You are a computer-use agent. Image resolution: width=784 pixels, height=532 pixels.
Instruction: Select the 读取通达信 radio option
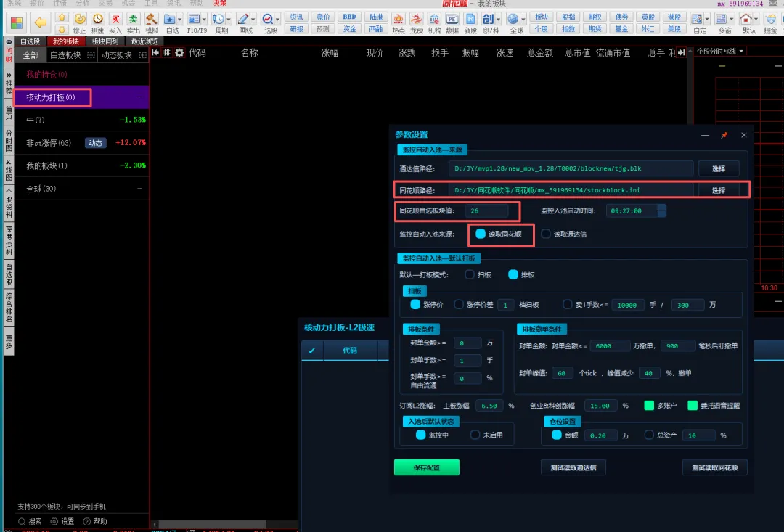pyautogui.click(x=546, y=234)
